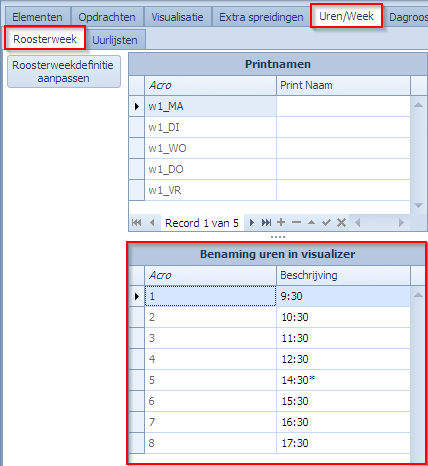Click the horizontal scroll right arrow in navigator
The image size is (428, 466).
point(401,222)
